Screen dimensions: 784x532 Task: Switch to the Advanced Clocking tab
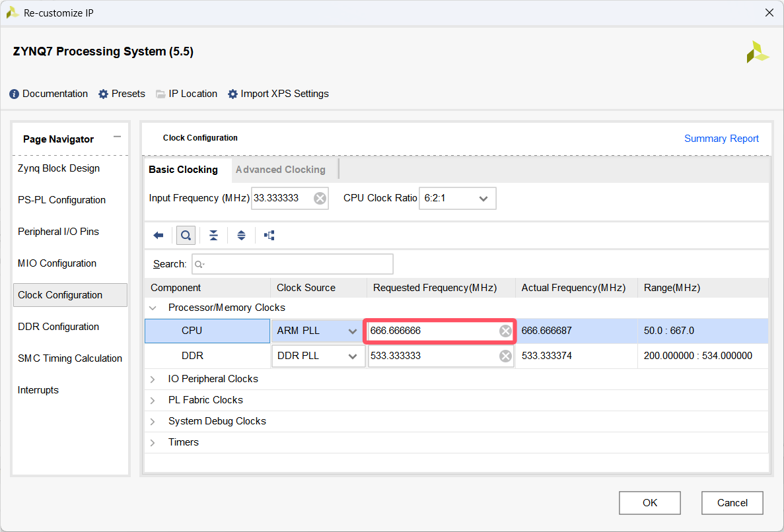(281, 170)
